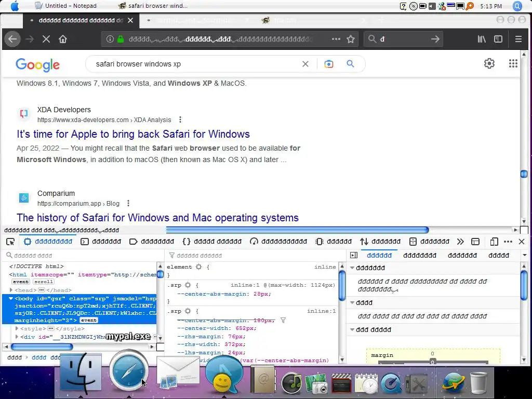Open the Trash in the dock
Screen dimensions: 532x399
pos(478,383)
